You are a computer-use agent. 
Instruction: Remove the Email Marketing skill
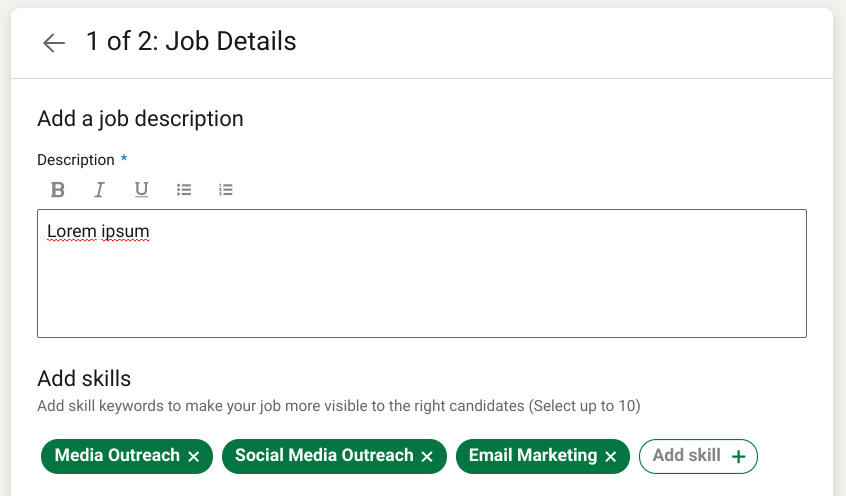[x=611, y=457]
